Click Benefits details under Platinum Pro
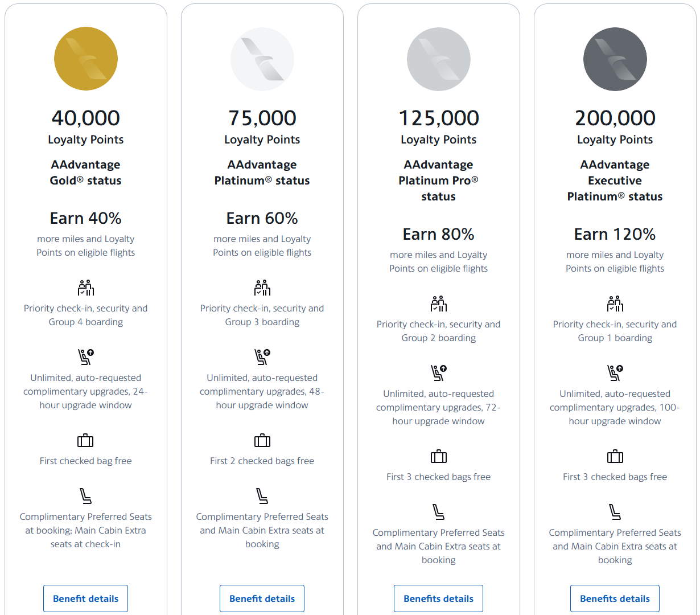This screenshot has width=700, height=615. coord(438,598)
